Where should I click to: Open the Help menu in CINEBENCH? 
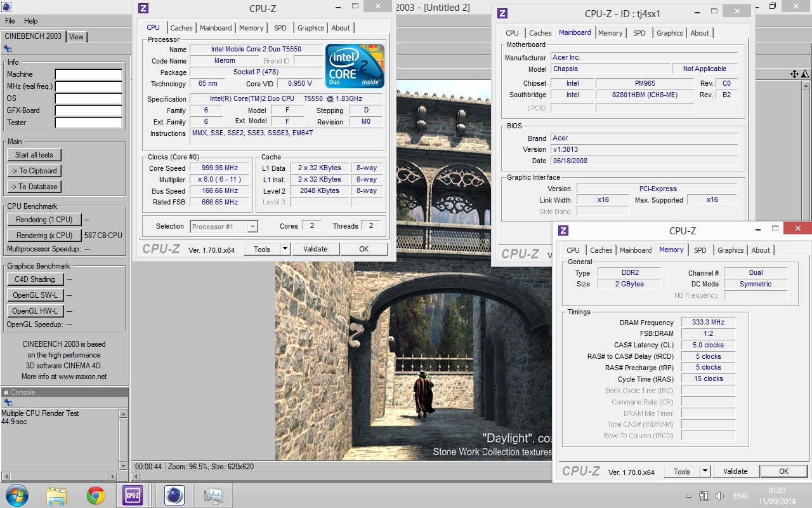tap(30, 21)
